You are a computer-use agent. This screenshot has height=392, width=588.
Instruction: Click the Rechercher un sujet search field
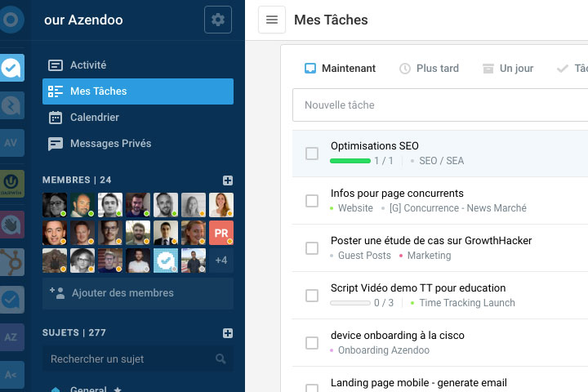coord(138,359)
